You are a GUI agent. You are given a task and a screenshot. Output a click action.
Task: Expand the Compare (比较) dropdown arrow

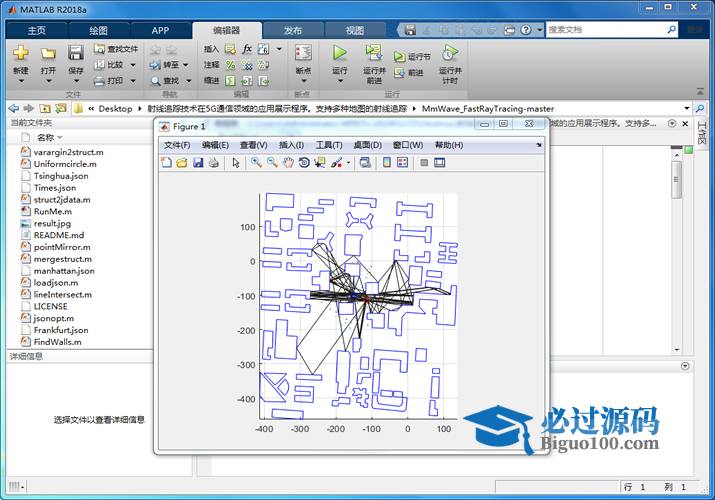click(133, 65)
